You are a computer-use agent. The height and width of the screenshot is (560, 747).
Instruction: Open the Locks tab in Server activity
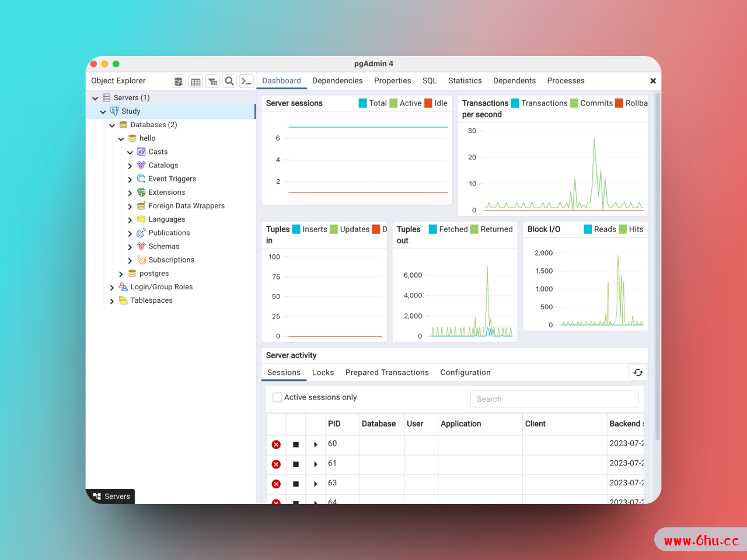tap(323, 373)
